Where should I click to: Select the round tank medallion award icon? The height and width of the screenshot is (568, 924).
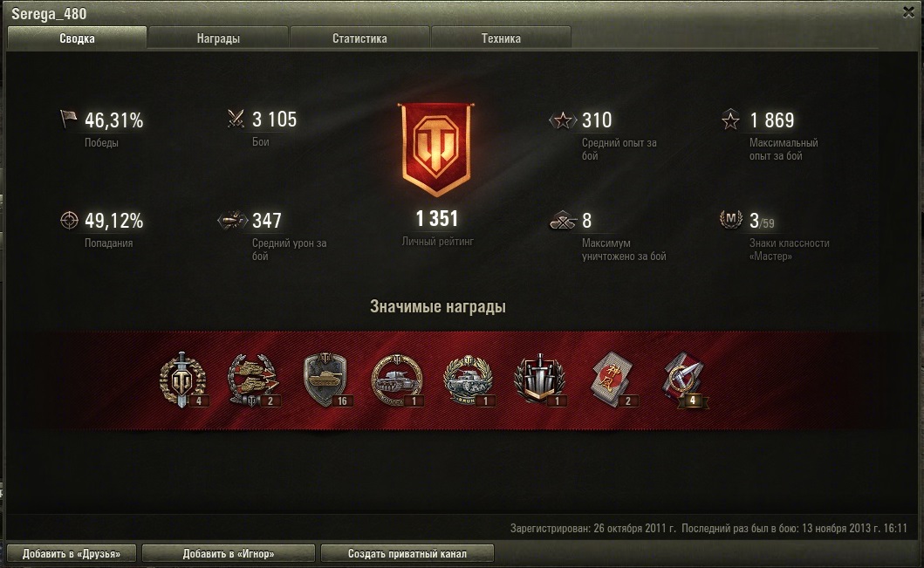(397, 380)
